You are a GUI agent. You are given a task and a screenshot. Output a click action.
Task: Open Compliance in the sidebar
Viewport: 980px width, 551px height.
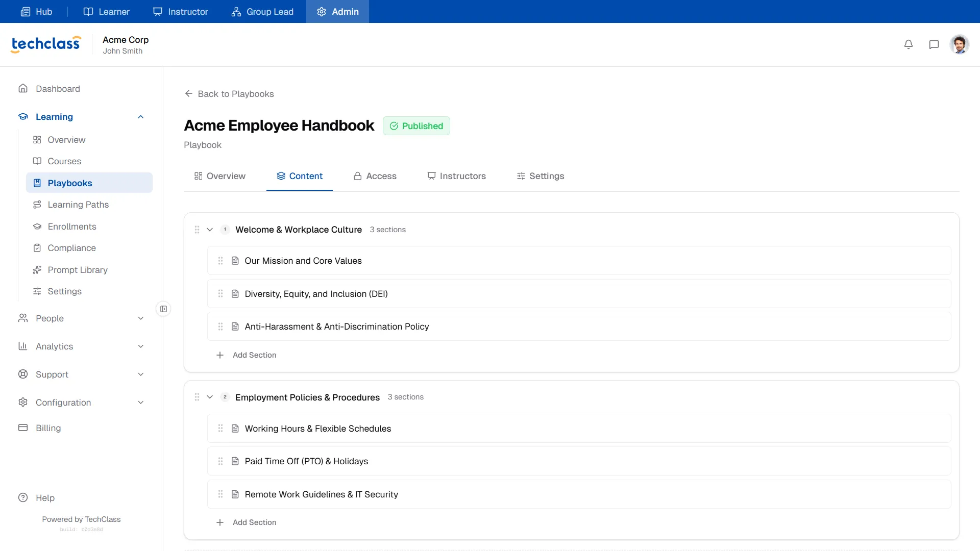click(x=89, y=248)
